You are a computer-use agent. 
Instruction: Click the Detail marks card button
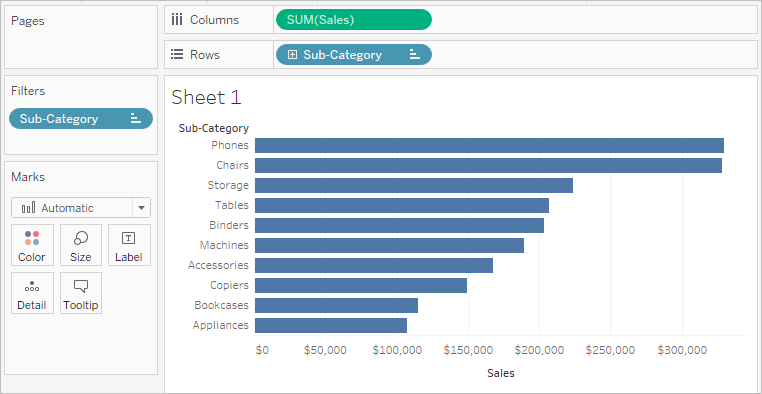(32, 293)
